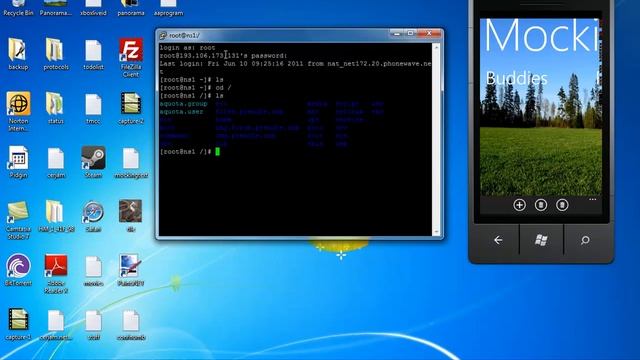Open the aaprogram file on the desktop

point(168,8)
